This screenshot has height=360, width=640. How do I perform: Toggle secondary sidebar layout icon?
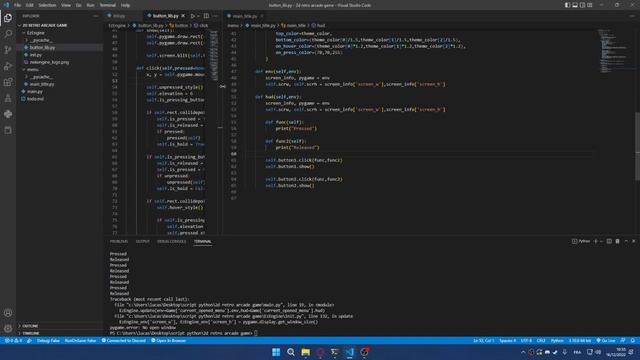click(x=582, y=5)
